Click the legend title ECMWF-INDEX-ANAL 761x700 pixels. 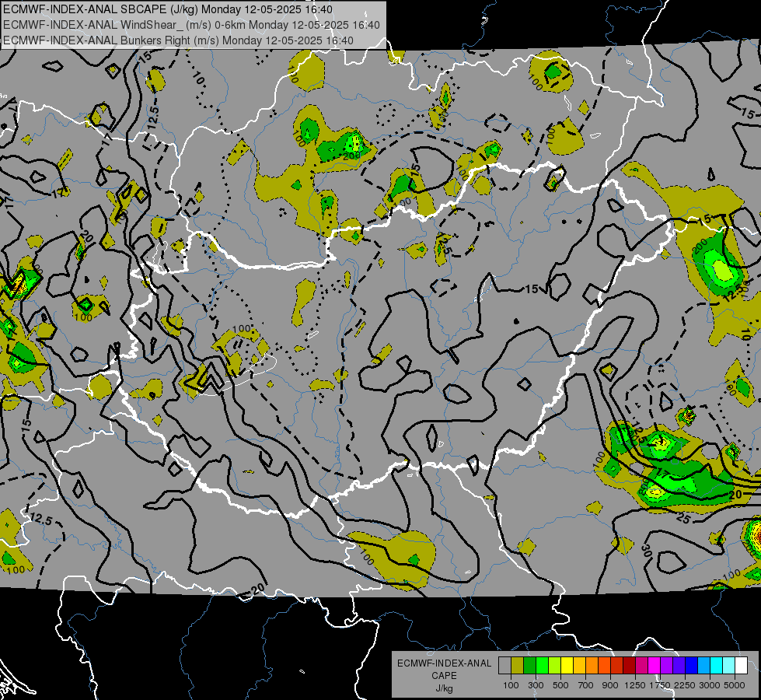coord(444,663)
